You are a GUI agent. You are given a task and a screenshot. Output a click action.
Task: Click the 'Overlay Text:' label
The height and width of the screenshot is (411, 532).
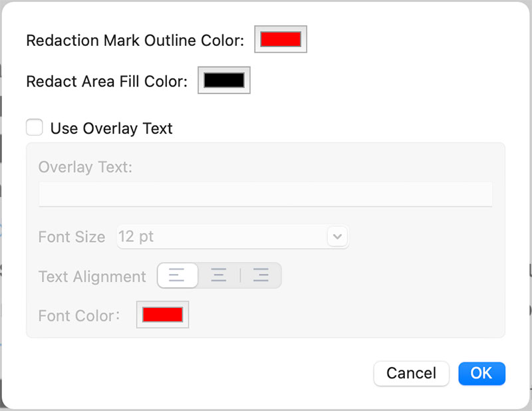pyautogui.click(x=85, y=167)
